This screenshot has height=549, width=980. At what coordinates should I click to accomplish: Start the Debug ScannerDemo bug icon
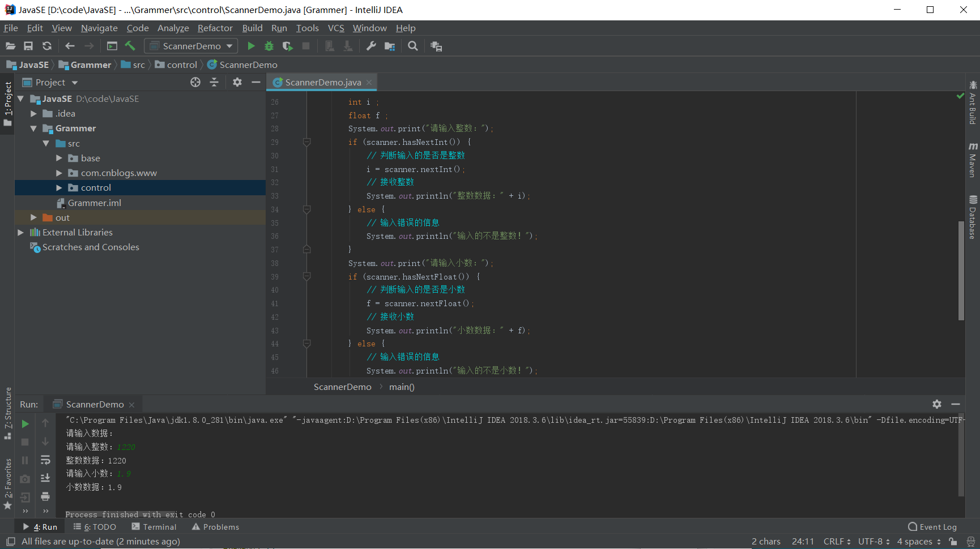point(269,46)
